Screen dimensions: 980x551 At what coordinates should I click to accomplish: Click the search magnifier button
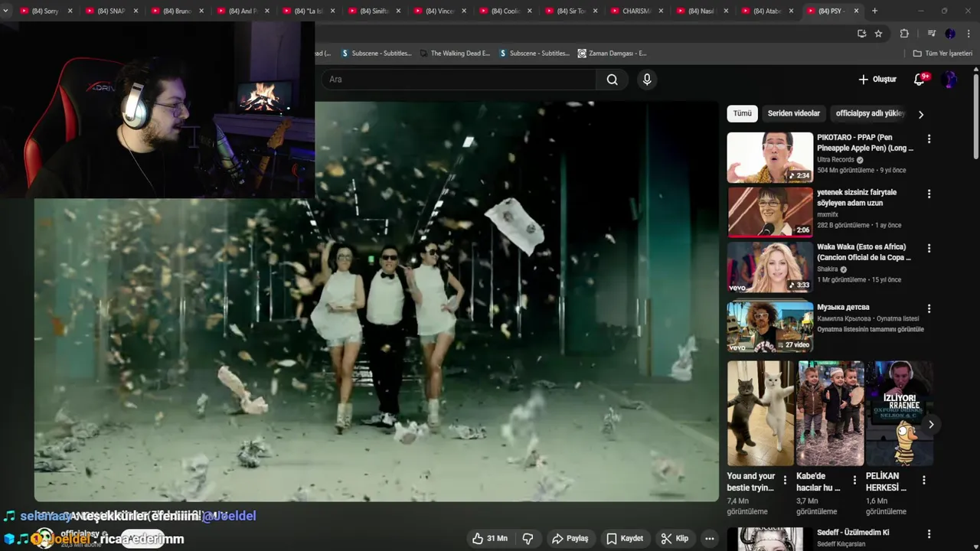(x=612, y=80)
